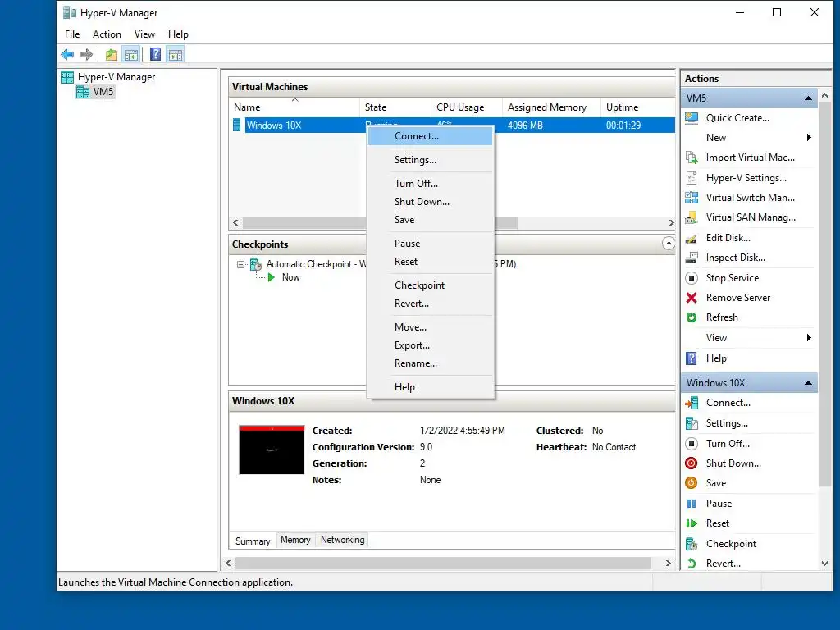Choose Move... in the context menu

[430, 326]
